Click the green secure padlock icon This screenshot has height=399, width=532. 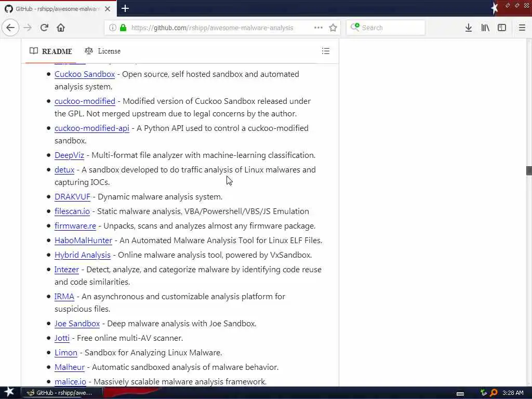123,28
